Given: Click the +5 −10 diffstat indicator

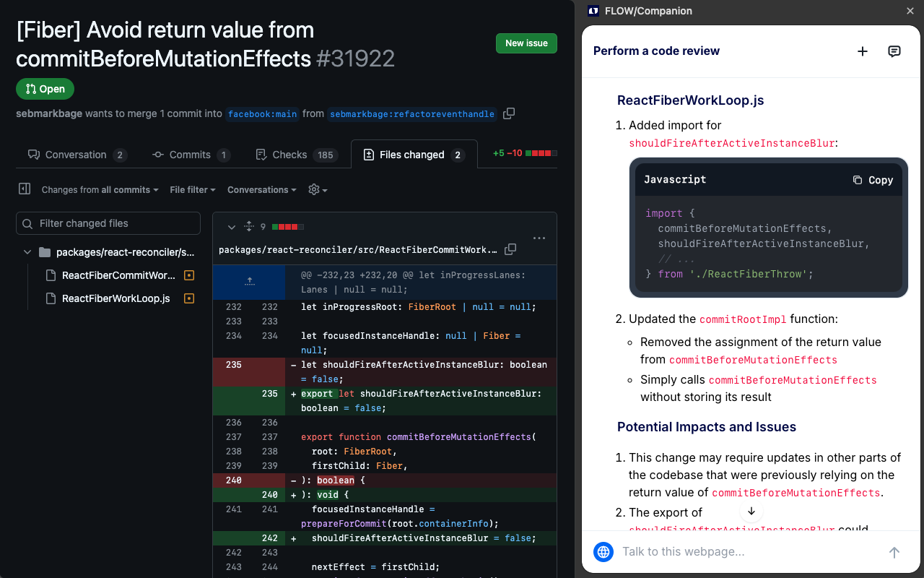Looking at the screenshot, I should click(525, 153).
